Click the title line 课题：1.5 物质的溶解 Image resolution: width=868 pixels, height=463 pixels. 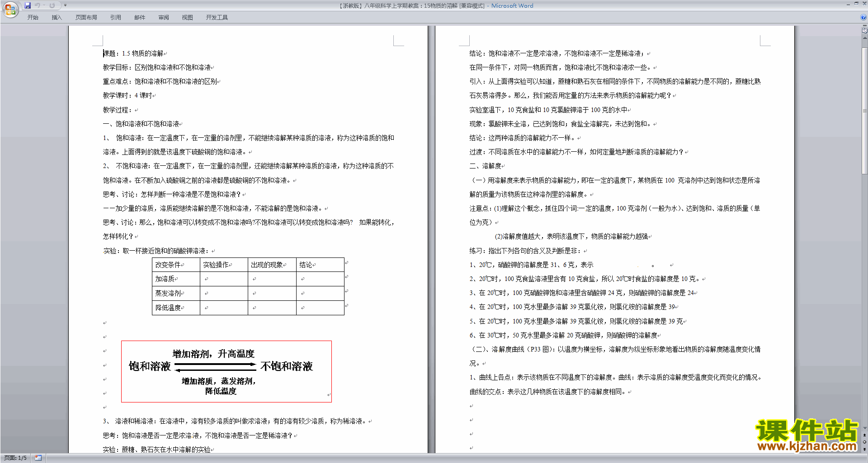point(133,53)
